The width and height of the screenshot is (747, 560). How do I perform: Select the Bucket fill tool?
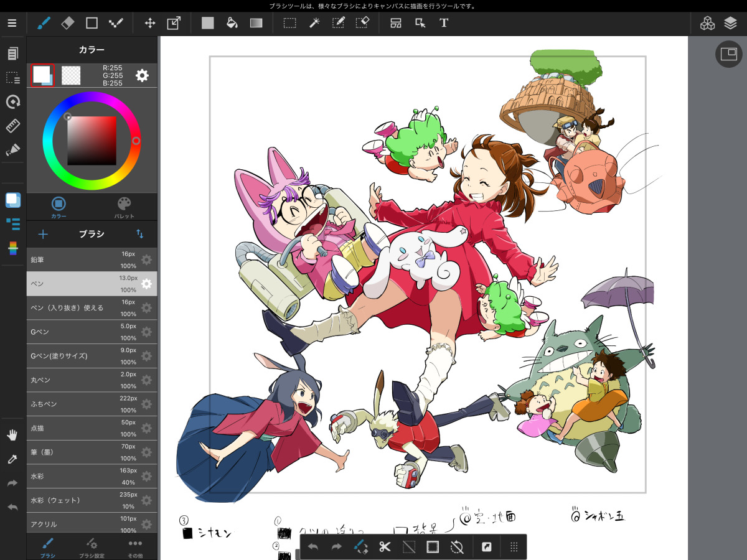(x=232, y=24)
